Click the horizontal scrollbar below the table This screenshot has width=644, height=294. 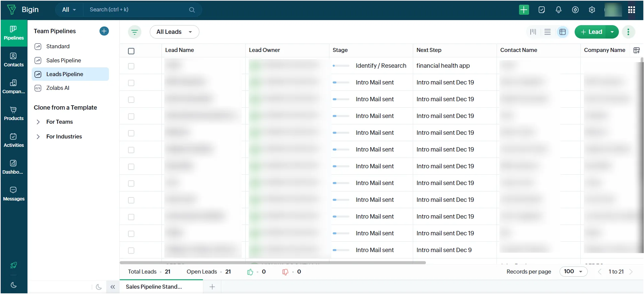coord(273,263)
